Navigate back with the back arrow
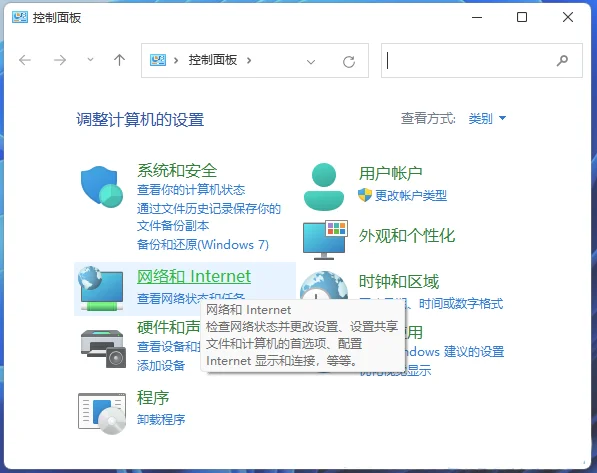This screenshot has width=597, height=473. pyautogui.click(x=25, y=60)
